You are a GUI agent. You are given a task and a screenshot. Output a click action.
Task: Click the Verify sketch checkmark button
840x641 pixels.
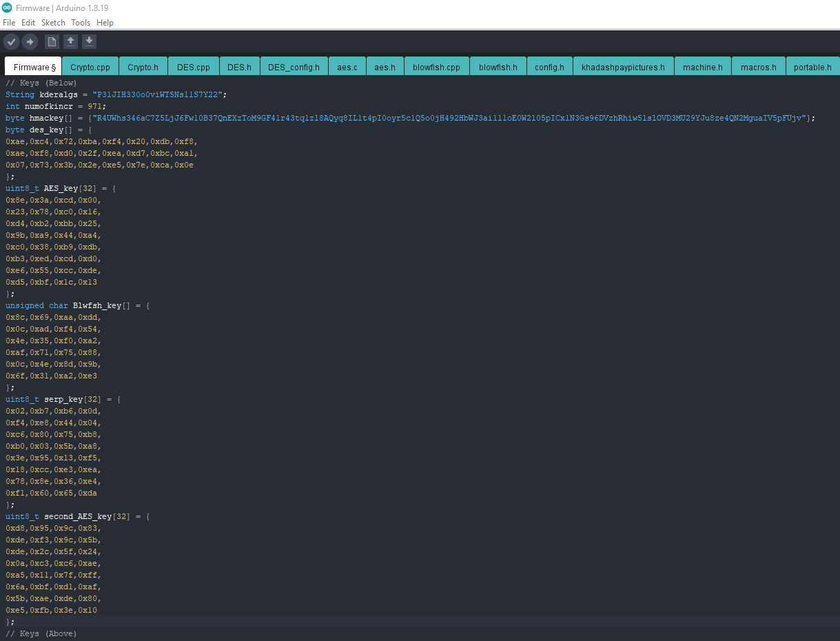click(x=11, y=42)
